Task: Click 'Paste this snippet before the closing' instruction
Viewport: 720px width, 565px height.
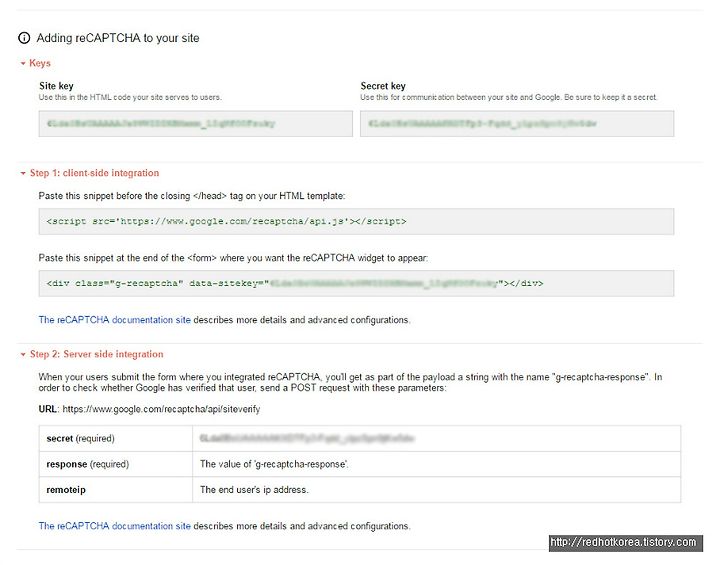Action: tap(192, 196)
